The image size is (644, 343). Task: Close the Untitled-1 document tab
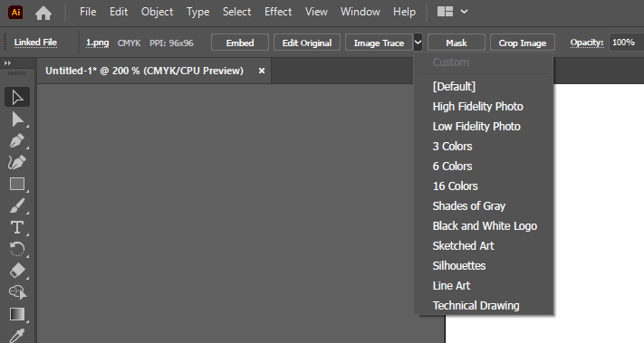[x=262, y=71]
